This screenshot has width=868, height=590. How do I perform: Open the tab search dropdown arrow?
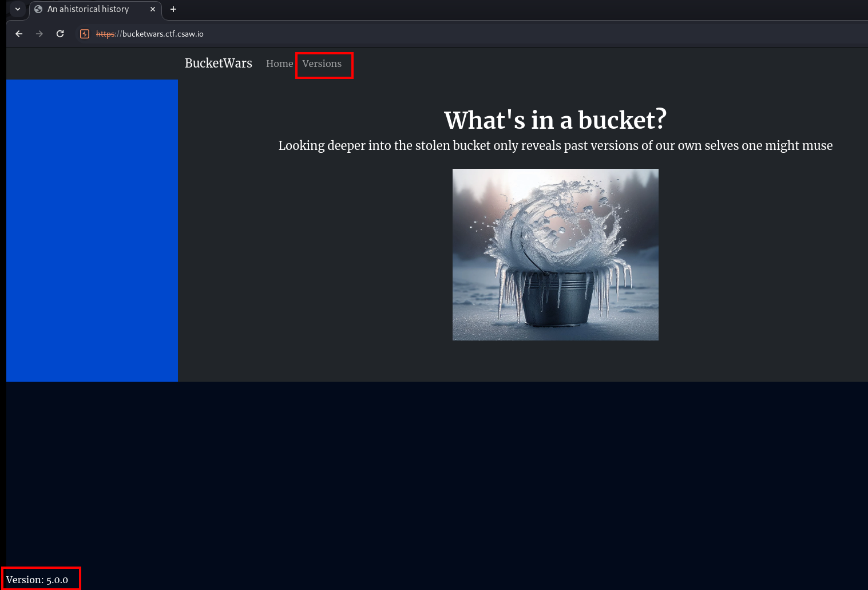point(18,9)
